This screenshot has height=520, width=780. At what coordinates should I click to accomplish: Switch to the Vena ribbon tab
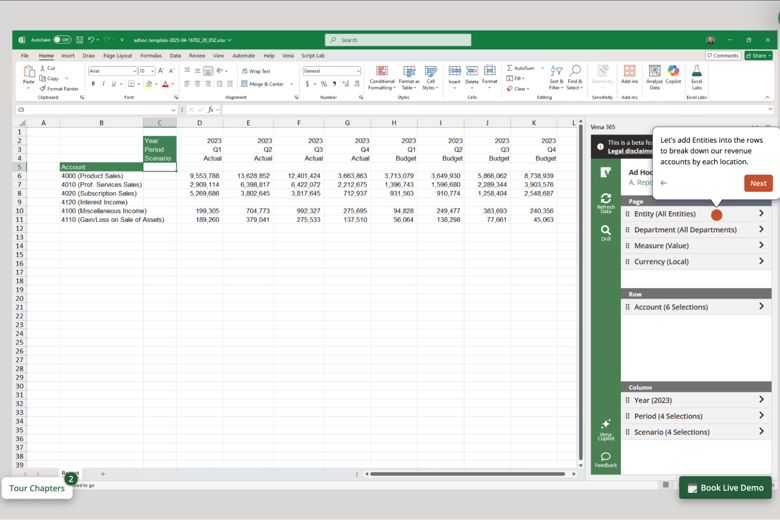coord(288,56)
